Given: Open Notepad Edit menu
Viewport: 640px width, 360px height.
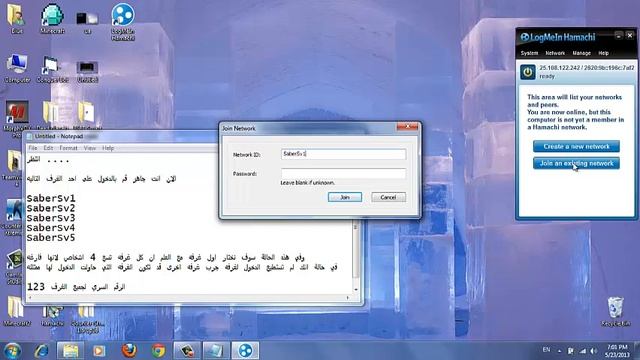Looking at the screenshot, I should tap(48, 148).
